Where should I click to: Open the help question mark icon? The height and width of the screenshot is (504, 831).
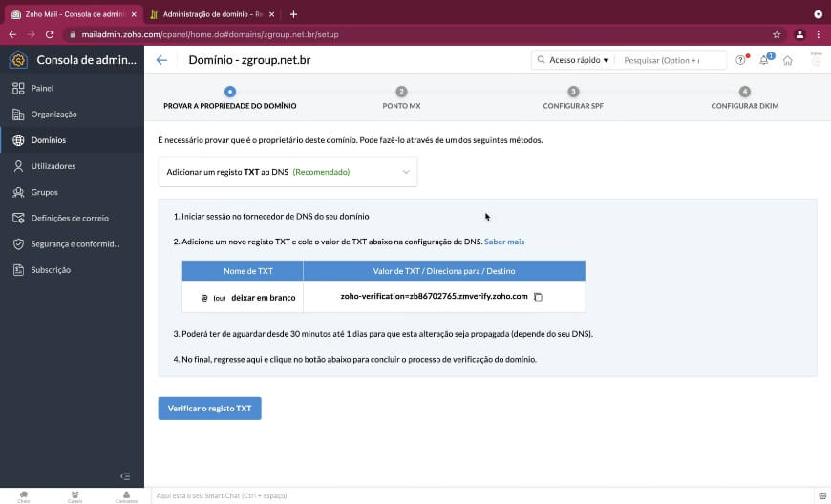point(740,60)
